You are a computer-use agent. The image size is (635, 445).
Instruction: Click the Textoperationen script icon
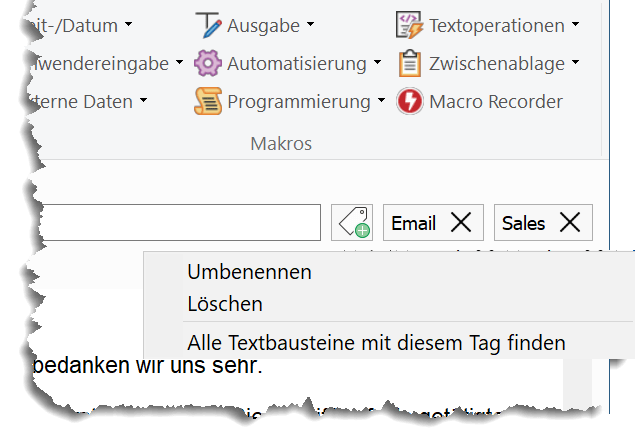(409, 25)
